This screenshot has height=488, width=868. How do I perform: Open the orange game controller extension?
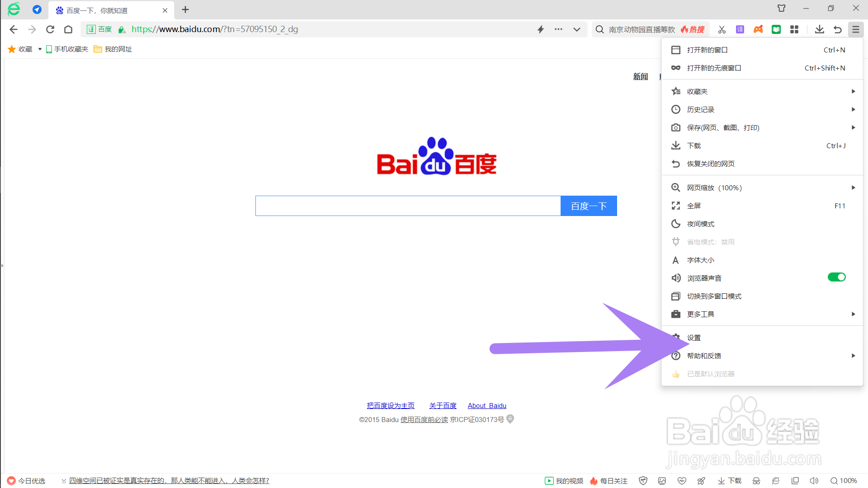point(758,29)
